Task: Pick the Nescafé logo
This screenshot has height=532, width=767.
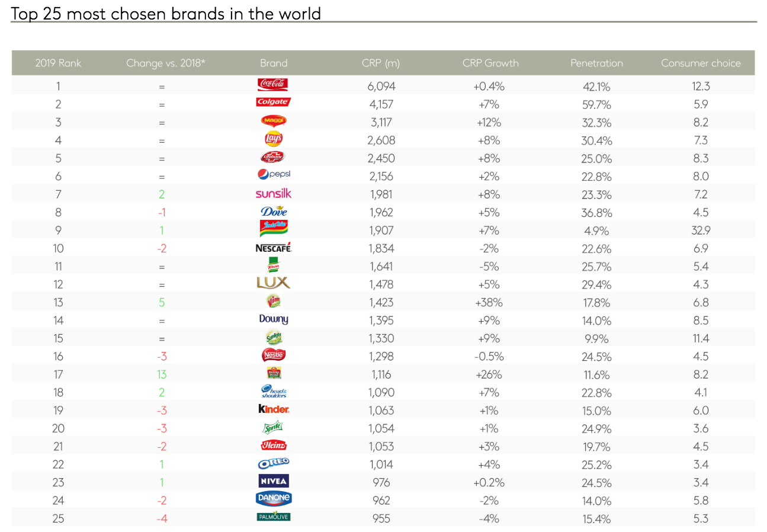Action: 274,248
